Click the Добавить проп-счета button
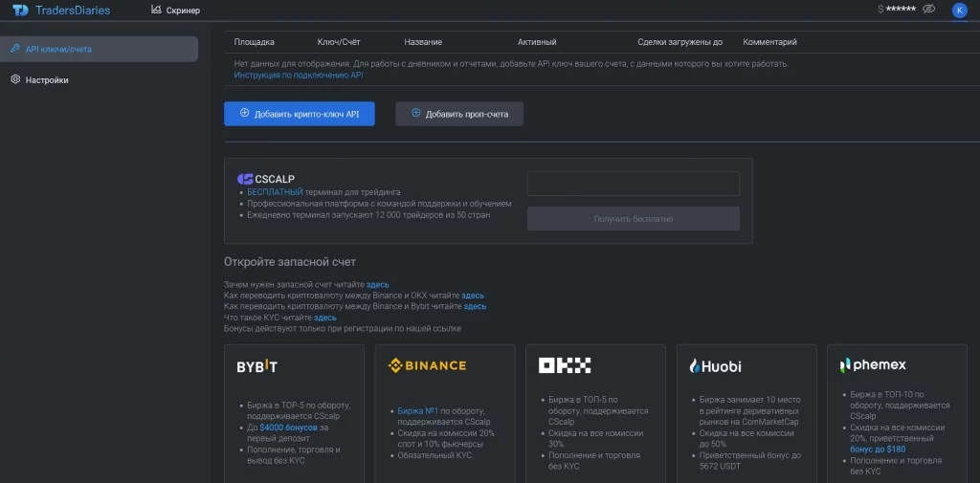This screenshot has height=483, width=980. point(459,114)
